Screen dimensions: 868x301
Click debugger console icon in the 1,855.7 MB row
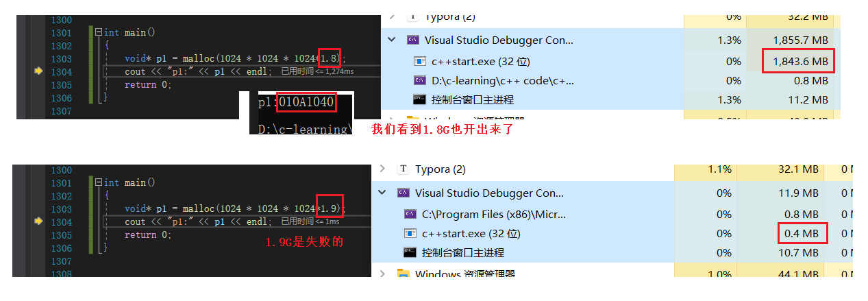pyautogui.click(x=413, y=40)
